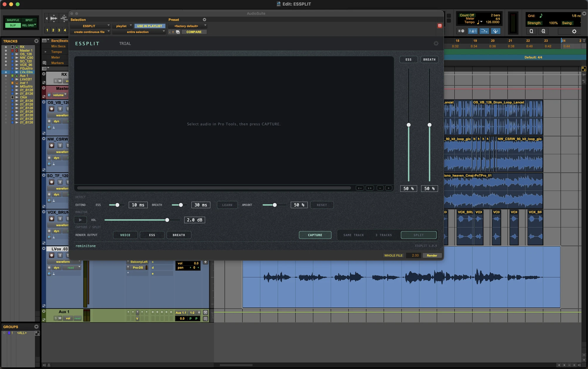This screenshot has width=588, height=369.
Task: Select LVx.03rx in Tracks list
Action: 26,72
